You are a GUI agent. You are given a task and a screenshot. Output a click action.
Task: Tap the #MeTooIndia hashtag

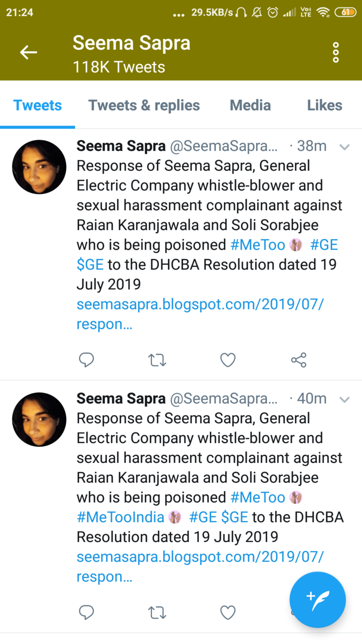pyautogui.click(x=121, y=517)
